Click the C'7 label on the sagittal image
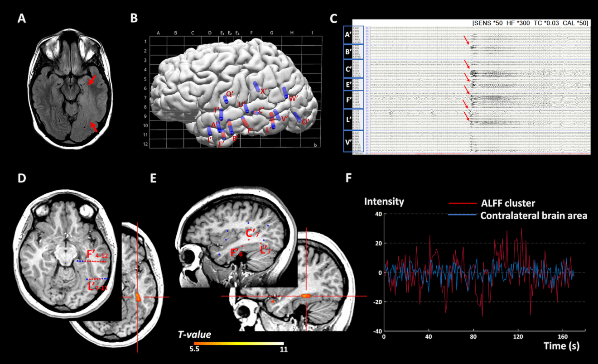Image resolution: width=598 pixels, height=364 pixels. pyautogui.click(x=252, y=234)
